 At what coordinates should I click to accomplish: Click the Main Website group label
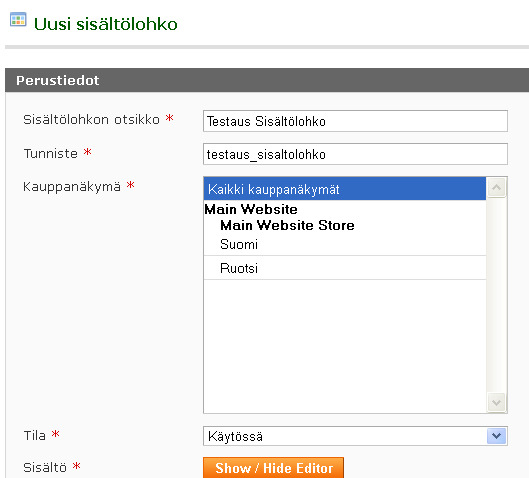click(251, 209)
